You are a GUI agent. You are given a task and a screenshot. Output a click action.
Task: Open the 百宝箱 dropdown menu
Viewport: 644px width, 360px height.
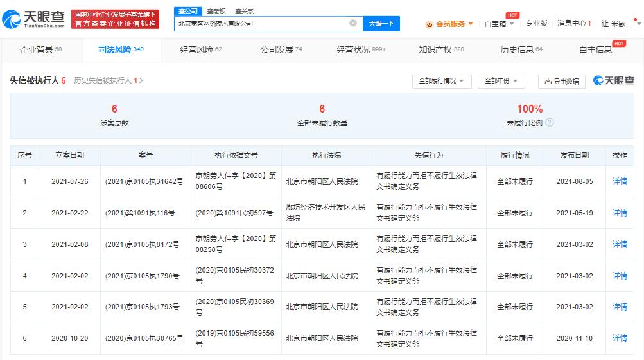click(x=500, y=24)
